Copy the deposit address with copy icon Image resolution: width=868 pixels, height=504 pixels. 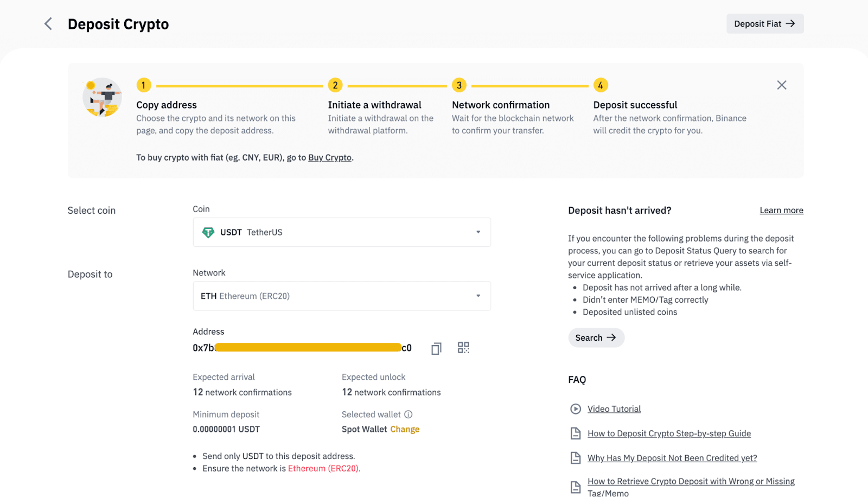click(x=436, y=348)
